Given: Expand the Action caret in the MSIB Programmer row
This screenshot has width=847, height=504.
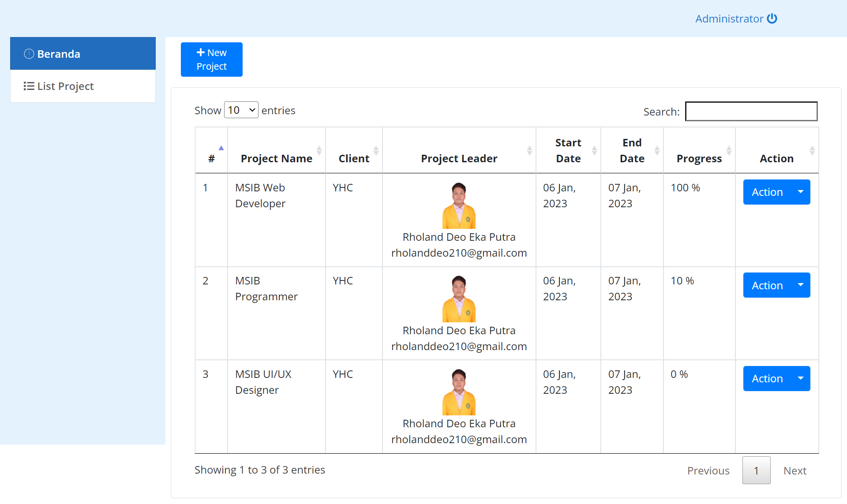Looking at the screenshot, I should coord(800,285).
